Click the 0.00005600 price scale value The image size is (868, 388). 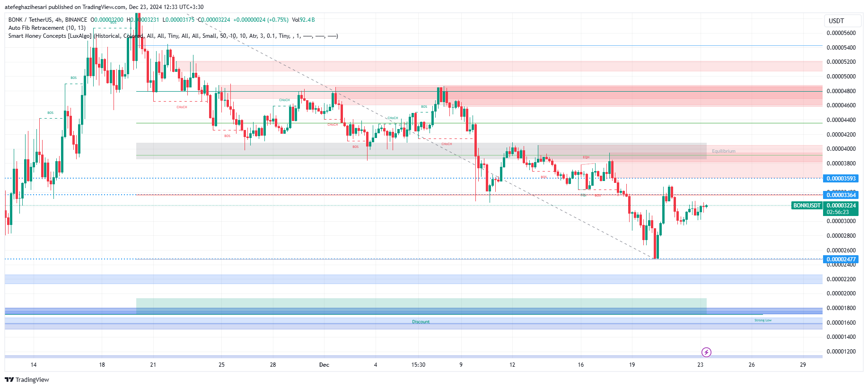(841, 33)
